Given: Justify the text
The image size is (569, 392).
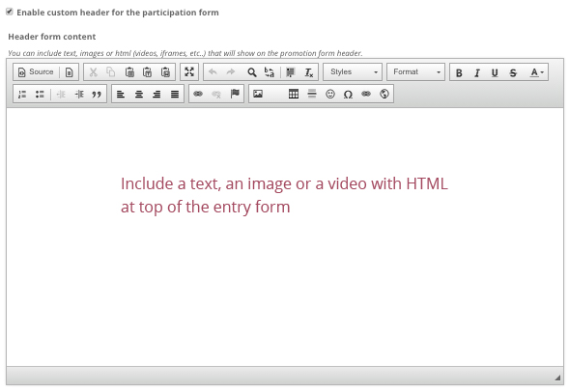Looking at the screenshot, I should coord(175,95).
